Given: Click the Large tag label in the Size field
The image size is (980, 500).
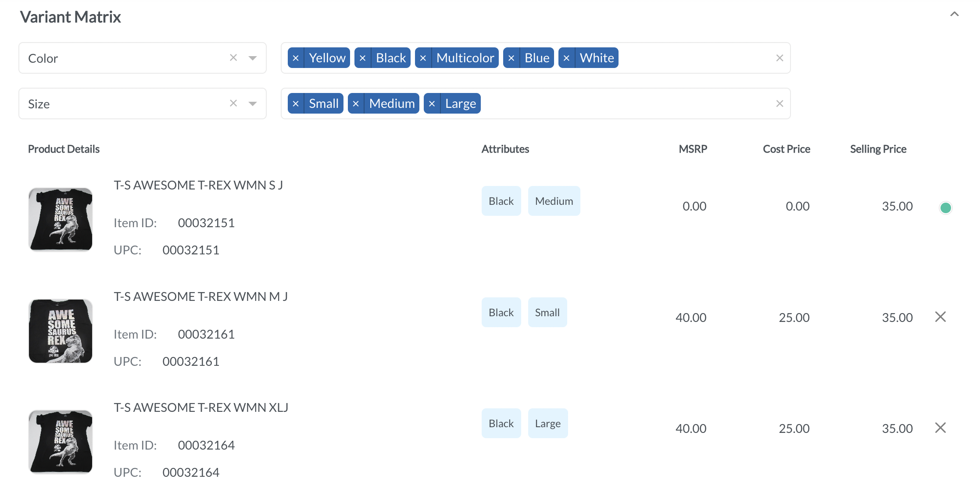Looking at the screenshot, I should click(x=461, y=104).
